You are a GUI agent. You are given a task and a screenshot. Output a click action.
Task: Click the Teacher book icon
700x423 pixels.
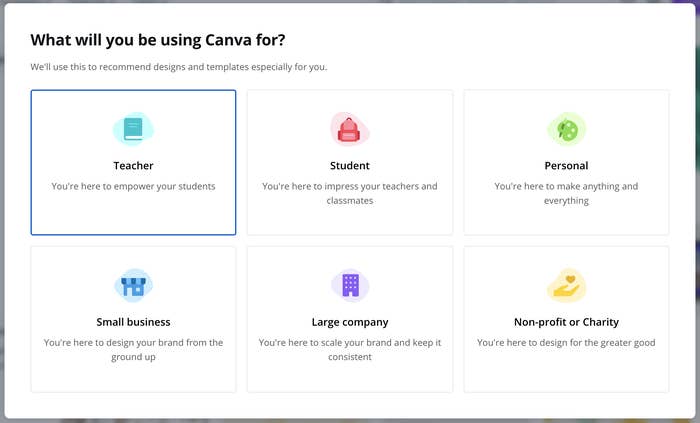coord(133,129)
